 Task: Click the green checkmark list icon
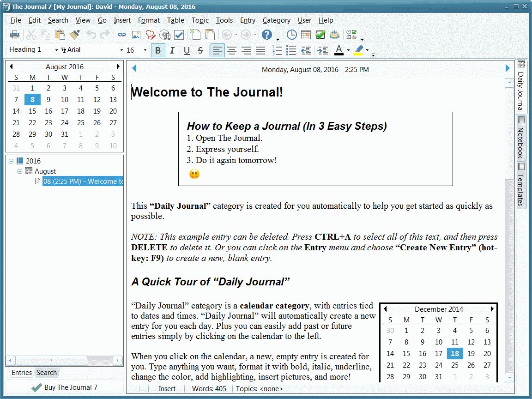click(x=320, y=35)
